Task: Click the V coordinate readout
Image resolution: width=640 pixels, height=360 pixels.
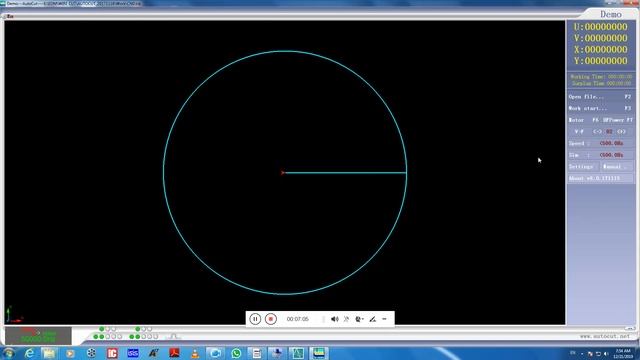Action: (601, 38)
